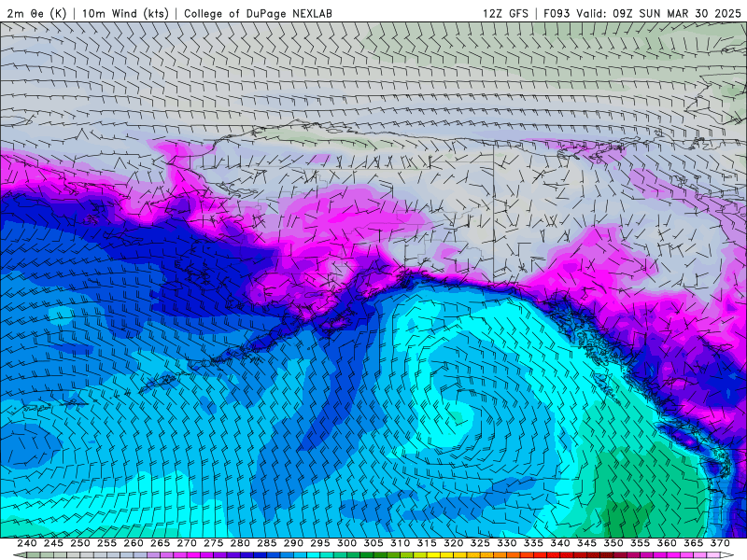Click the 310 value on the color scale

[401, 543]
